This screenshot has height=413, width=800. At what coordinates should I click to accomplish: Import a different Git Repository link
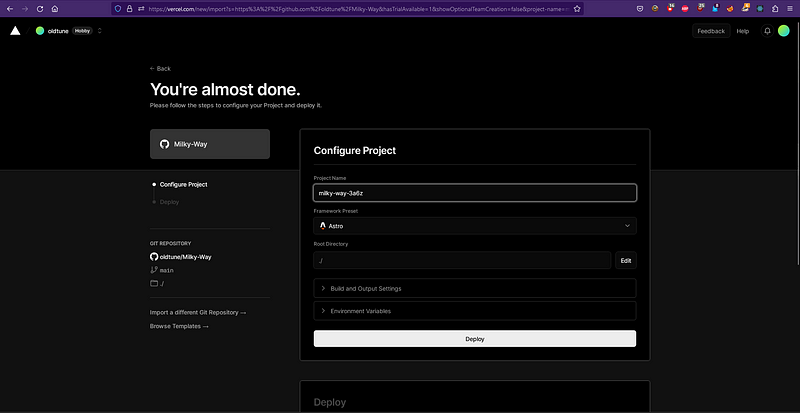click(x=198, y=312)
